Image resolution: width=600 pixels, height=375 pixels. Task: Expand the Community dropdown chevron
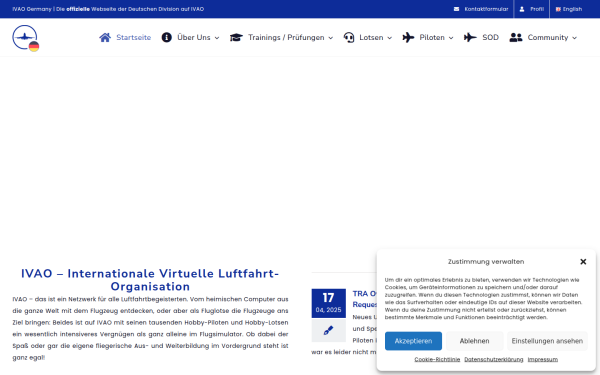coord(574,38)
